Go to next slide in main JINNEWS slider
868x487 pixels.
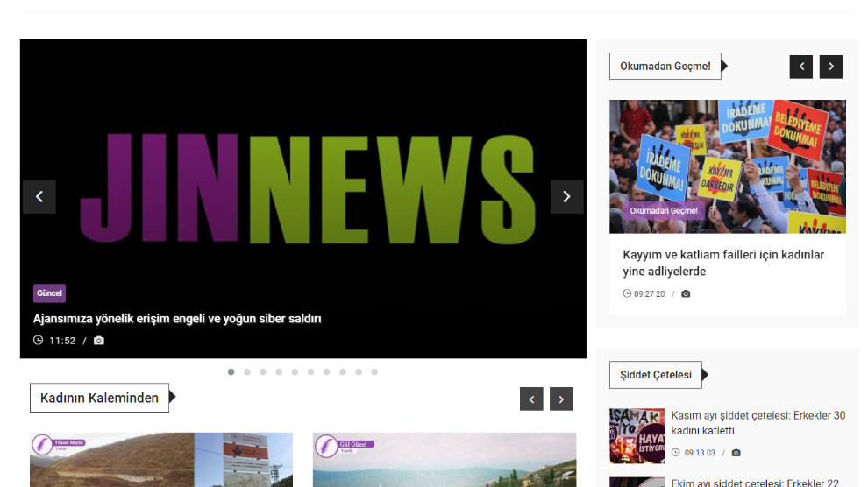point(567,197)
